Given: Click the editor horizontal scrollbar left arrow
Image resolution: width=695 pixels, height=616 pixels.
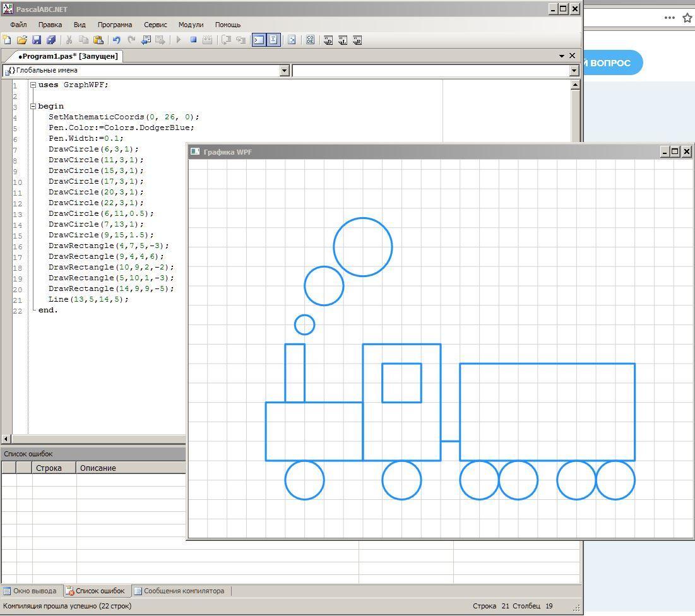Looking at the screenshot, I should (x=6, y=439).
